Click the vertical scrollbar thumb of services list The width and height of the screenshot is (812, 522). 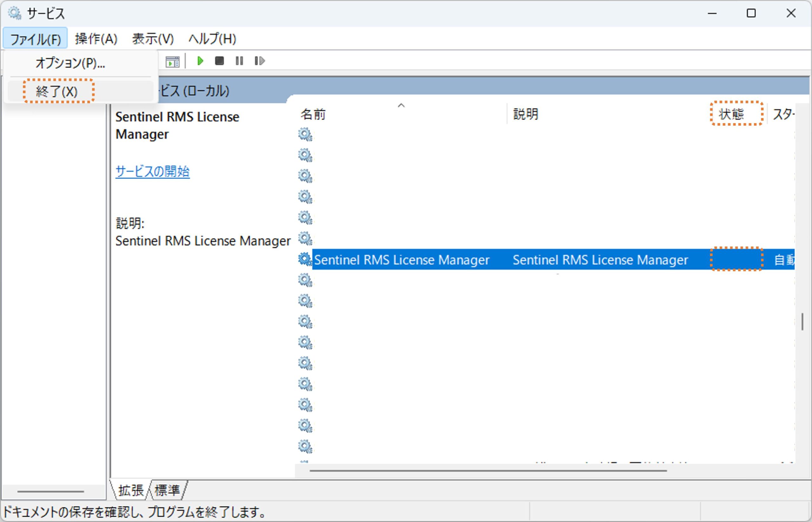[802, 321]
